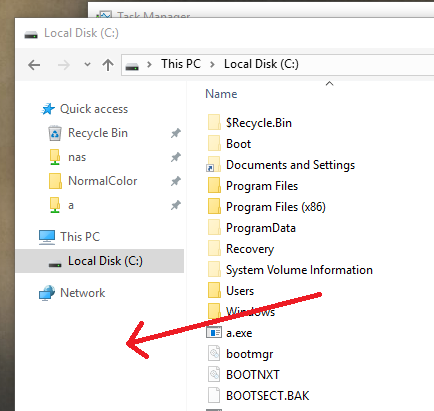Screen dimensions: 434x411
Task: Open Quick access in navigation pane
Action: point(94,109)
